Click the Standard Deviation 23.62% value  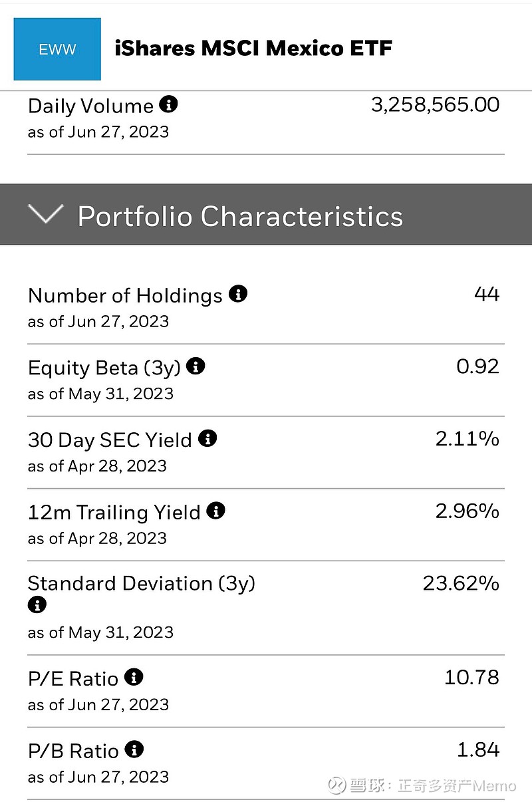460,583
